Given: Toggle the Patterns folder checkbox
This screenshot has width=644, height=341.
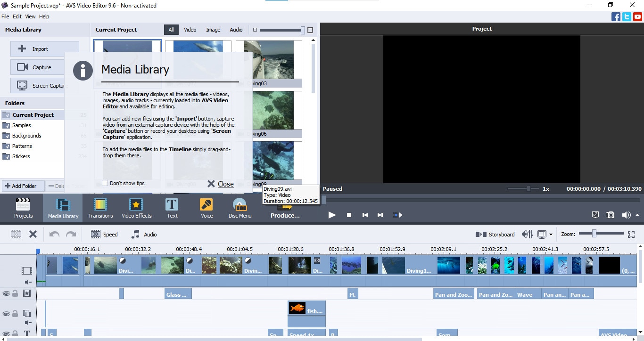Looking at the screenshot, I should coord(6,146).
